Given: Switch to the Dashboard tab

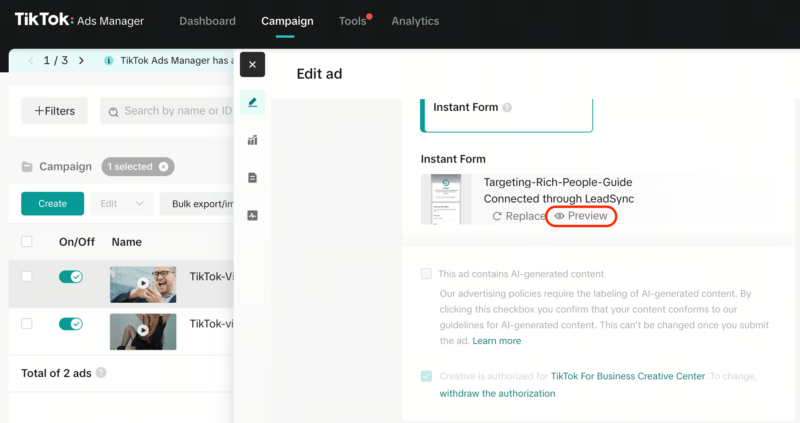Looking at the screenshot, I should pos(207,21).
